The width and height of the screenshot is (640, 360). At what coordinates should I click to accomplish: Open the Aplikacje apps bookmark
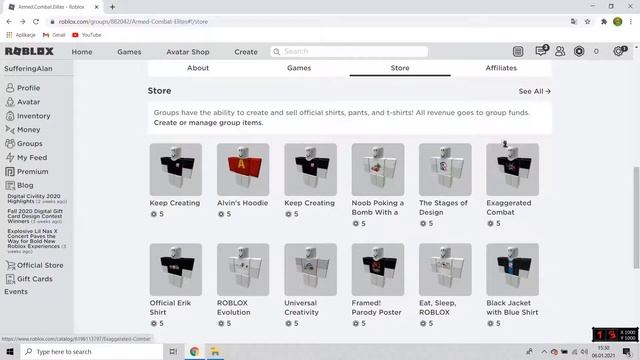coord(21,35)
